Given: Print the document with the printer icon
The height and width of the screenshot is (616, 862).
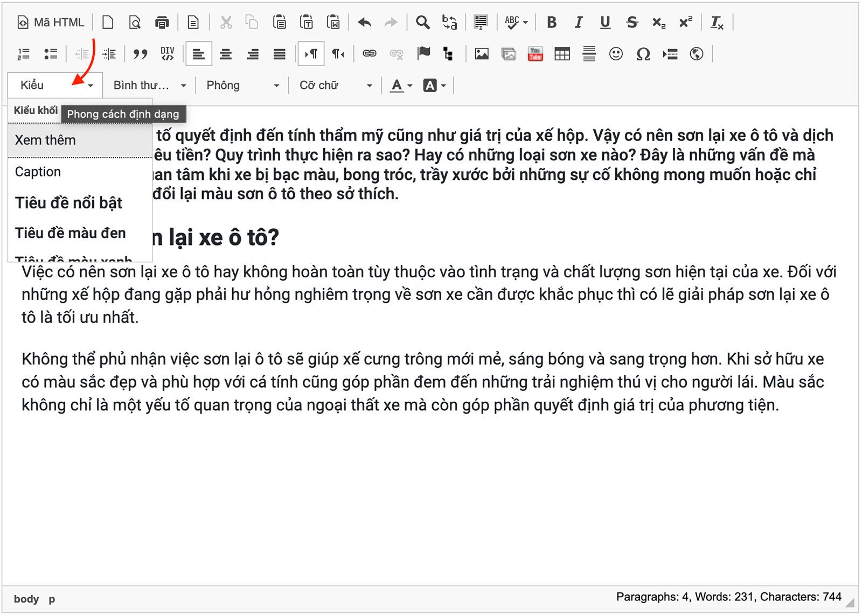Looking at the screenshot, I should (x=162, y=23).
